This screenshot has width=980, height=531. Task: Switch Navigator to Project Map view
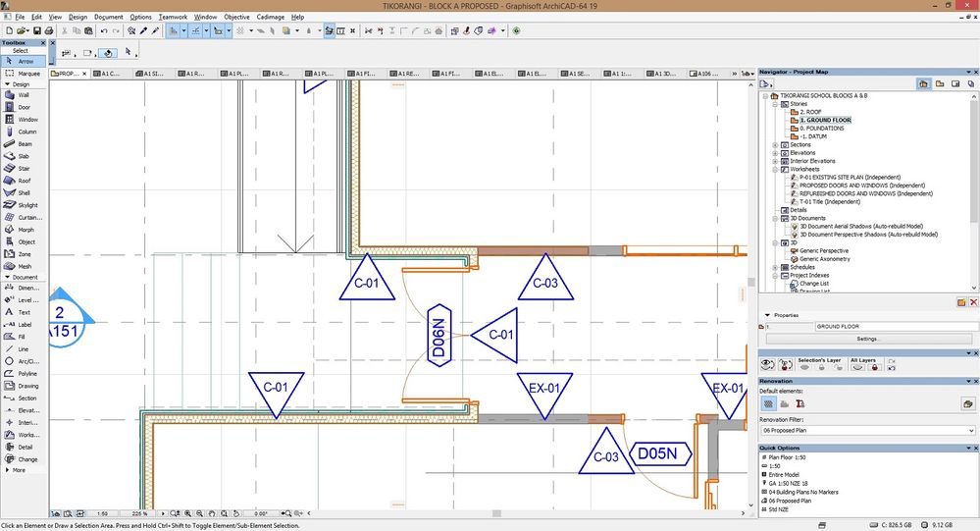923,83
